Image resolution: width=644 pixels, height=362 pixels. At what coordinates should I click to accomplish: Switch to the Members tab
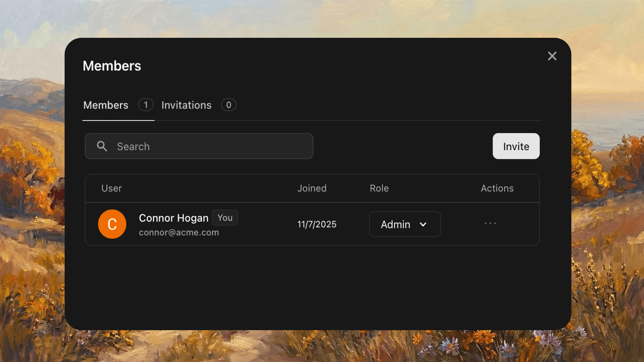click(x=106, y=105)
